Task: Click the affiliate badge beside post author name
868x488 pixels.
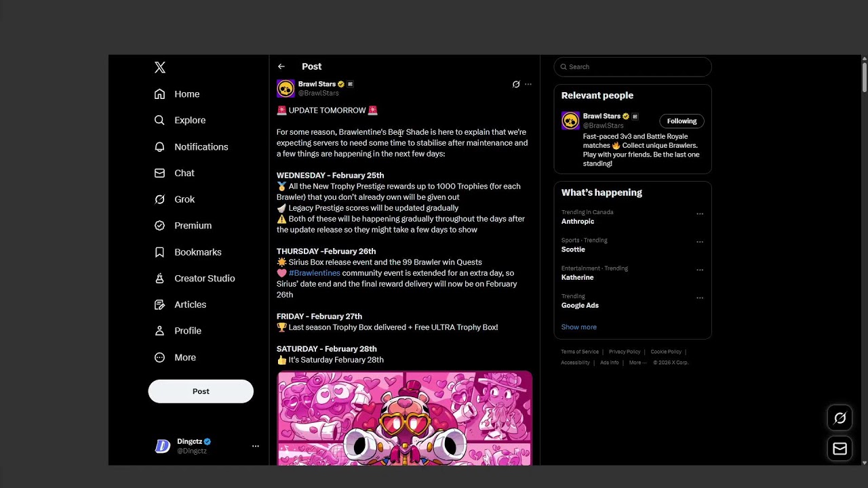Action: 350,84
